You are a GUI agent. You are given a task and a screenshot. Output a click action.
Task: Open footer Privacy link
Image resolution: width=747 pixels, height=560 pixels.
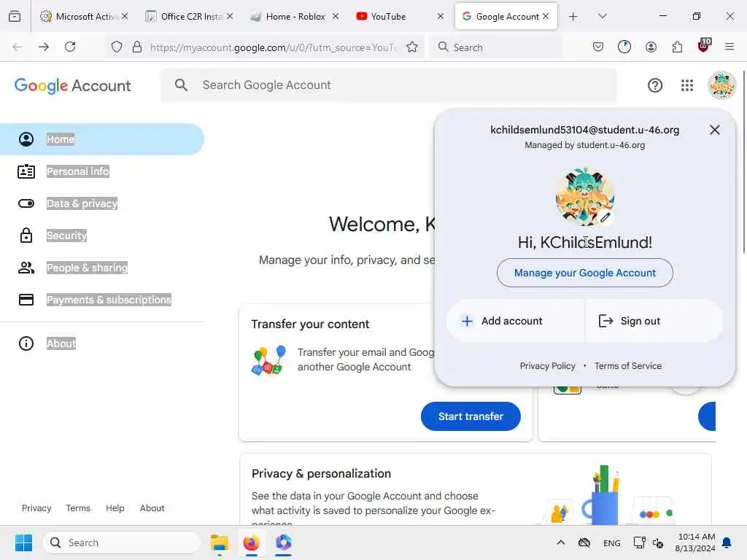point(36,508)
